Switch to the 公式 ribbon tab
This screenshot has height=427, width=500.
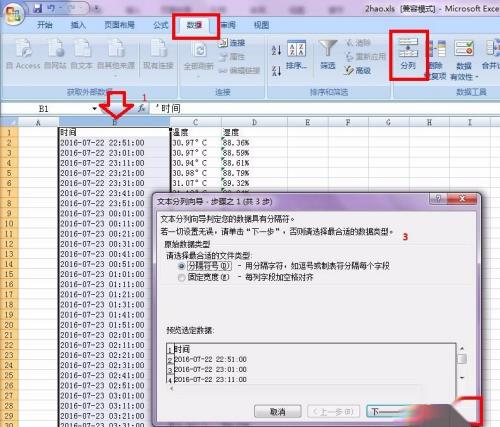pyautogui.click(x=161, y=25)
